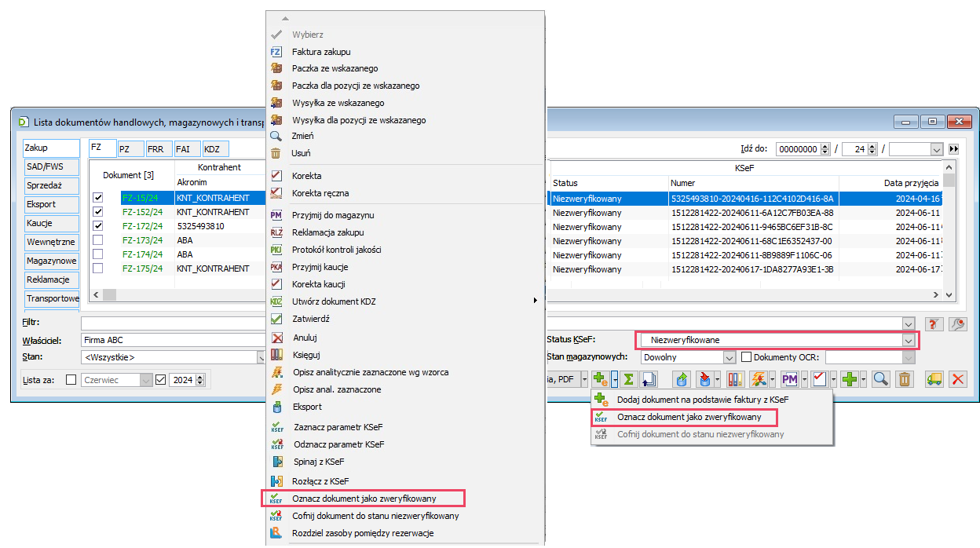Click the export bucket icon with green arrow
The image size is (980, 548).
click(682, 379)
